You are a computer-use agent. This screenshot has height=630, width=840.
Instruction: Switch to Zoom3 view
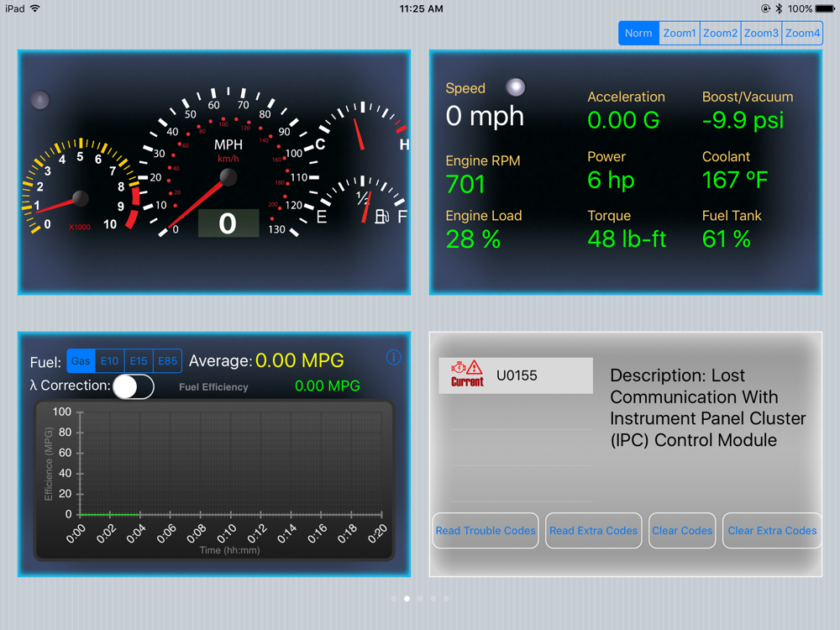(761, 34)
